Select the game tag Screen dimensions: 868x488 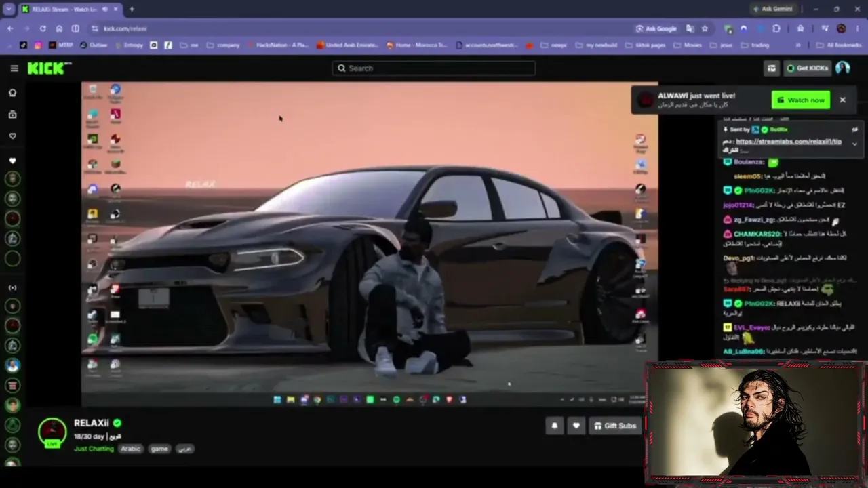pos(159,449)
